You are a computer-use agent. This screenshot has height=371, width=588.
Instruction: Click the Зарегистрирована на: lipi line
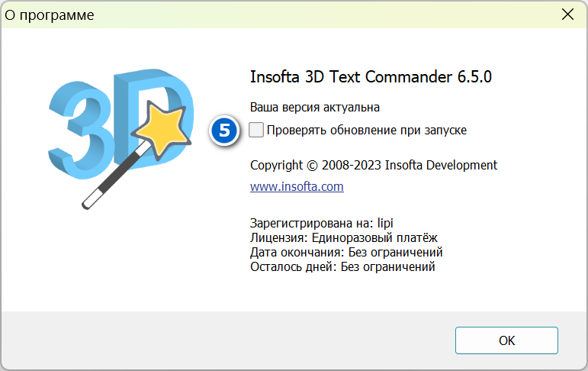[x=321, y=223]
